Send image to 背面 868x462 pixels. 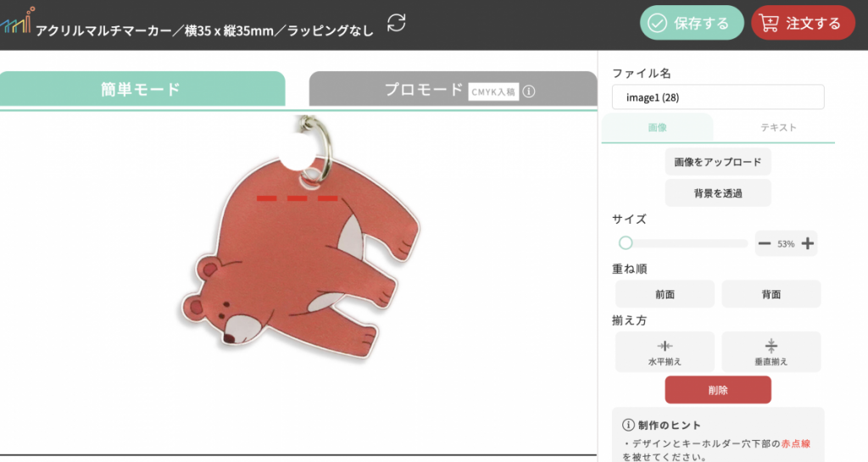pyautogui.click(x=771, y=294)
